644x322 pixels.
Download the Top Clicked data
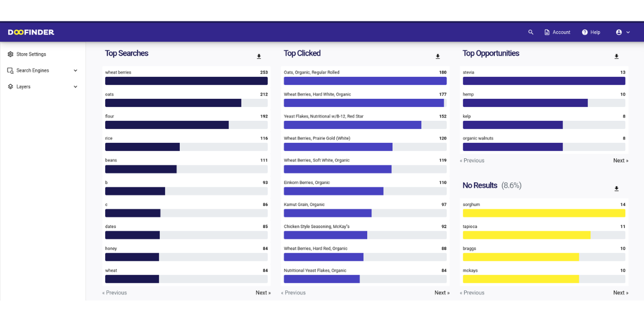click(x=437, y=56)
